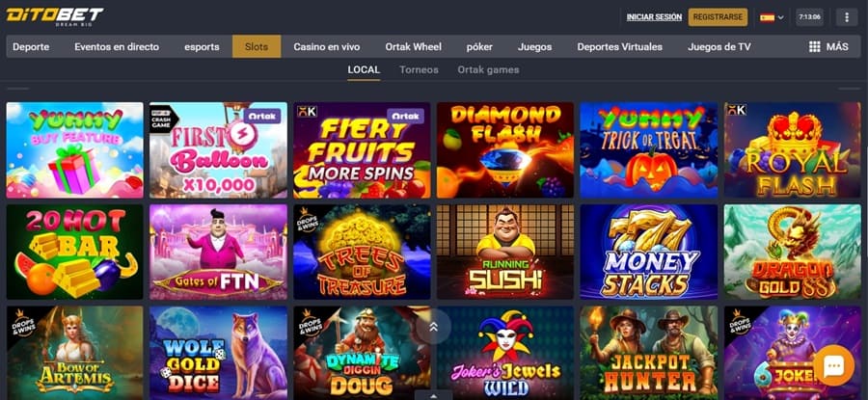Click the Ortak badge on Fiery Fruits

tap(405, 117)
